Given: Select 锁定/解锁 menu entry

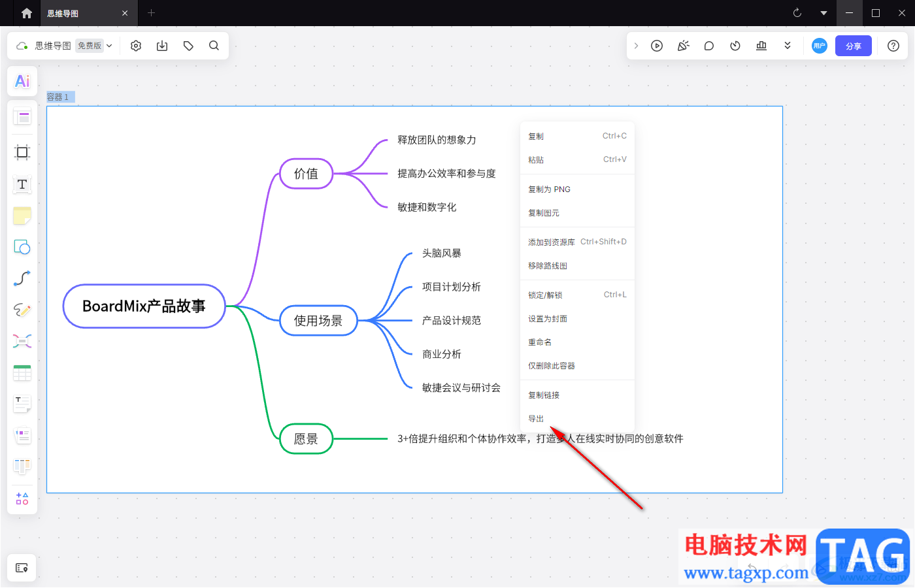Looking at the screenshot, I should pos(577,295).
